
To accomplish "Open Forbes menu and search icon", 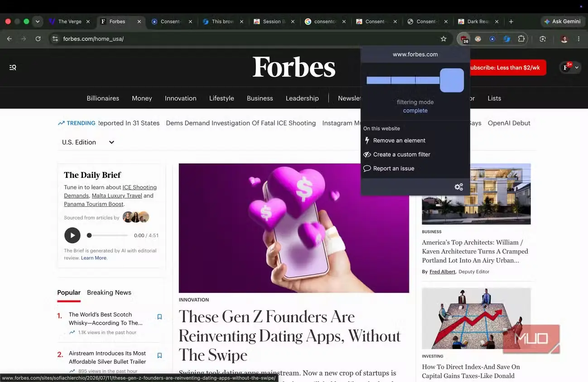I will 13,67.
